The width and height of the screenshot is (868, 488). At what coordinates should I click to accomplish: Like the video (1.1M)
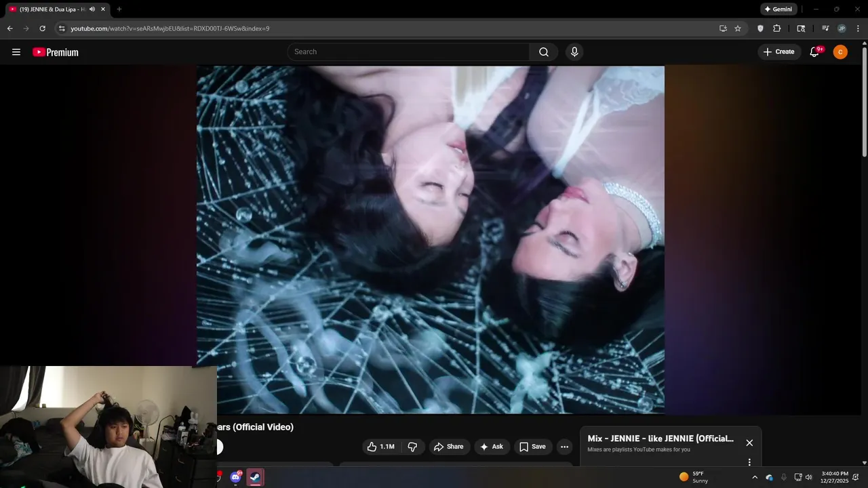pyautogui.click(x=380, y=447)
